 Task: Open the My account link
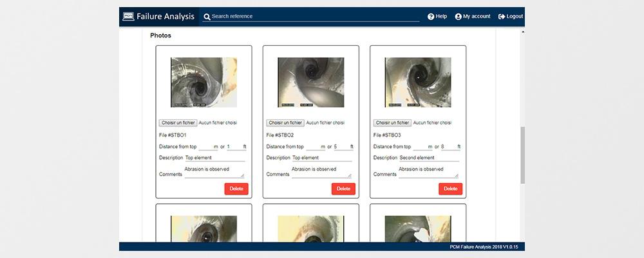(x=473, y=17)
